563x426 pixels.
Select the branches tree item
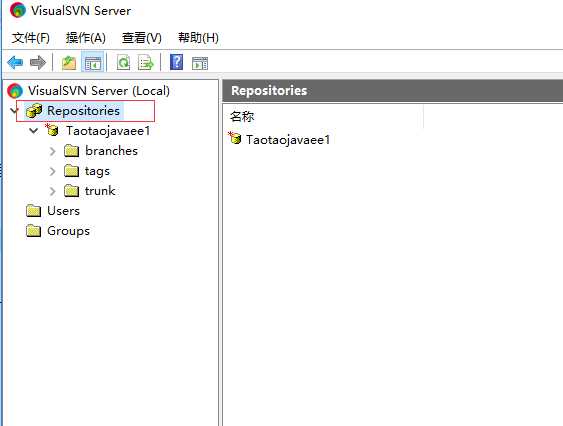click(111, 151)
